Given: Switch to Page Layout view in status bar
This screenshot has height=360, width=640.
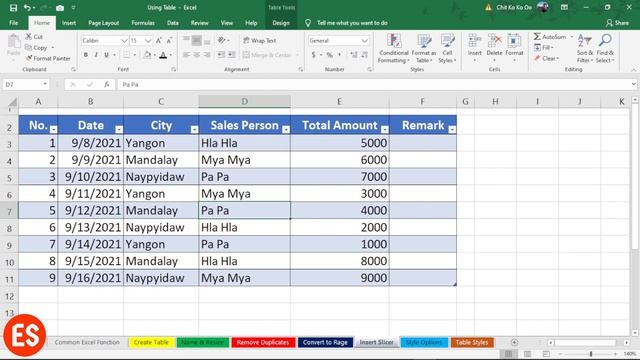Looking at the screenshot, I should [527, 354].
